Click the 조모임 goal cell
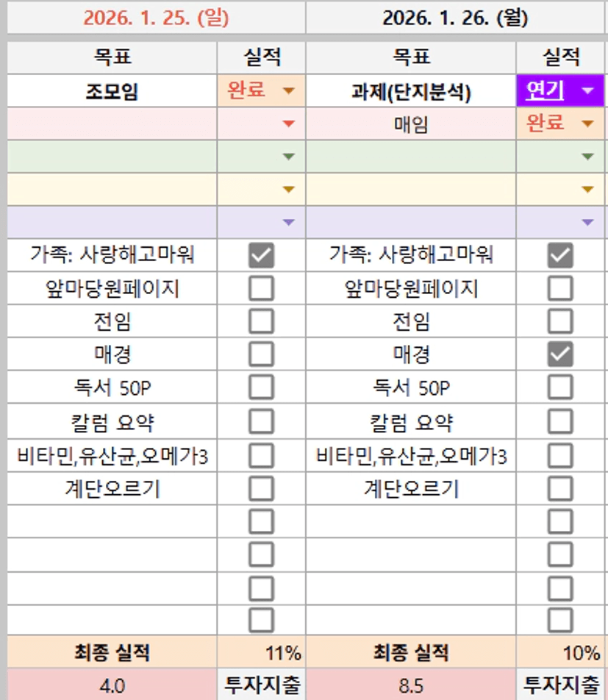 [x=112, y=92]
